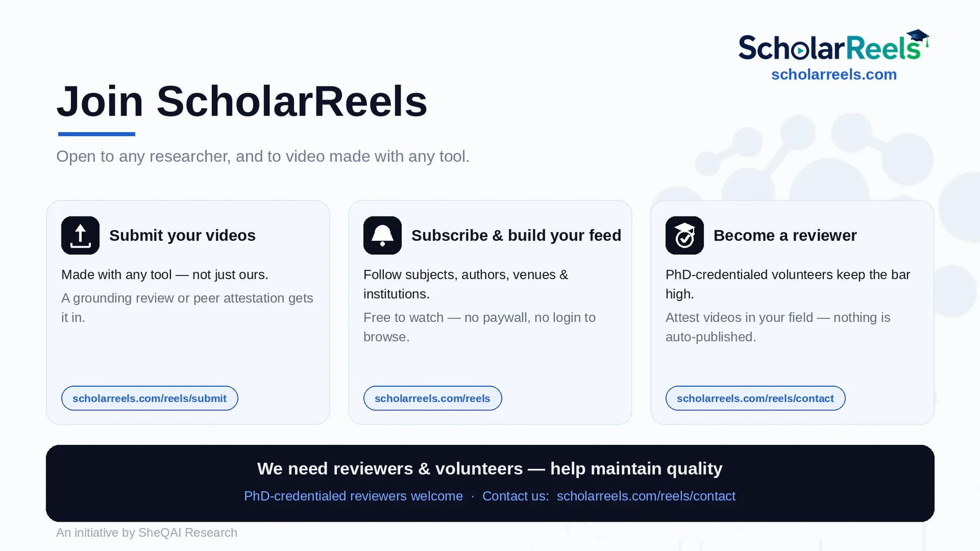
Task: Click the Open to any researcher subtitle
Action: 263,156
